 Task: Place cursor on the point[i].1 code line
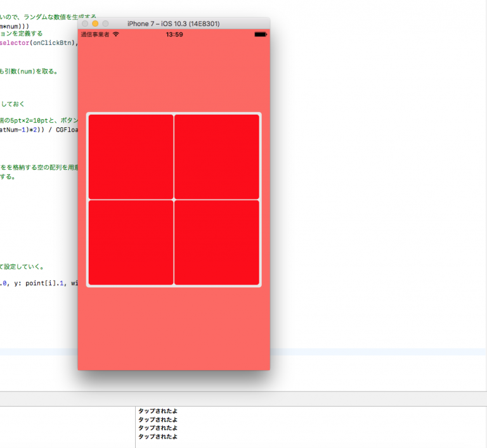(38, 283)
